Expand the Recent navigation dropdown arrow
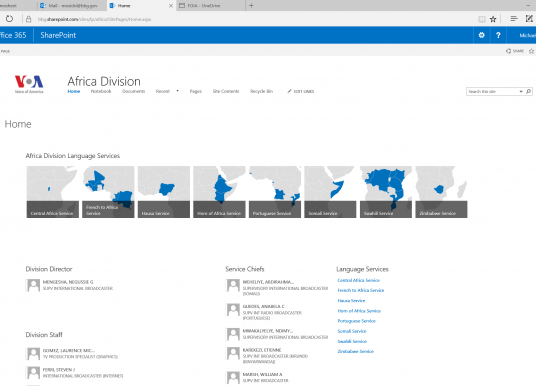The height and width of the screenshot is (386, 536). click(177, 91)
